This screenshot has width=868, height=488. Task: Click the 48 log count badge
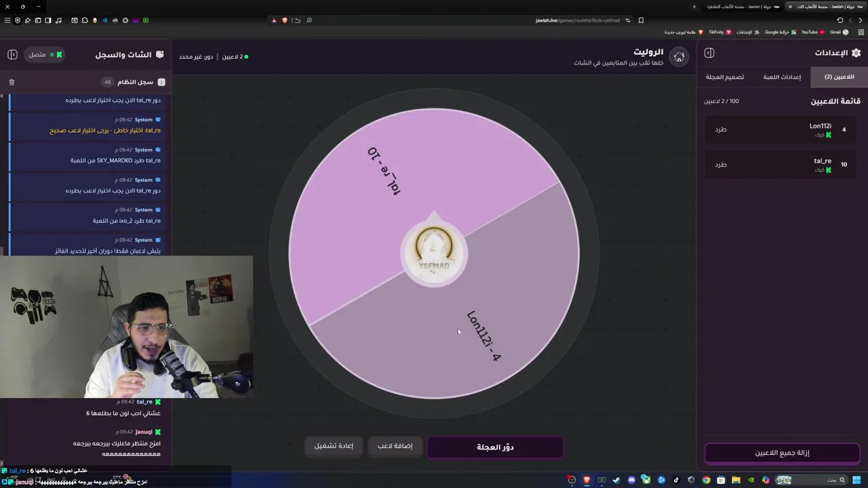(107, 82)
